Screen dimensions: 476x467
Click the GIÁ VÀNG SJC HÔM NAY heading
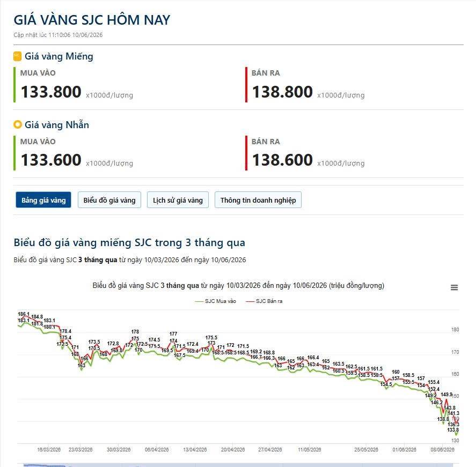pos(92,20)
